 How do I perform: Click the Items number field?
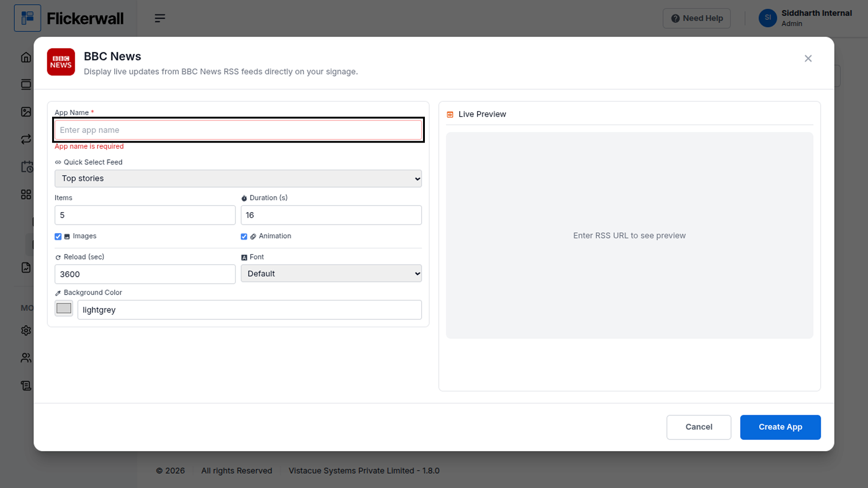tap(145, 215)
